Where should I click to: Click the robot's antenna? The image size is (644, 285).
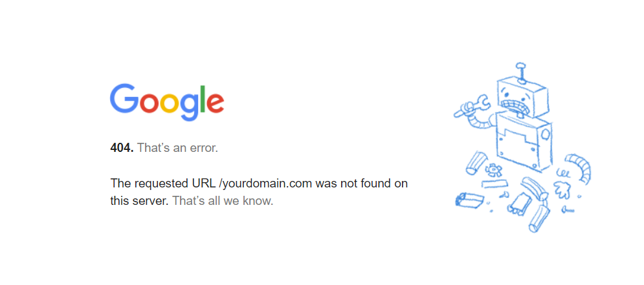tap(522, 72)
